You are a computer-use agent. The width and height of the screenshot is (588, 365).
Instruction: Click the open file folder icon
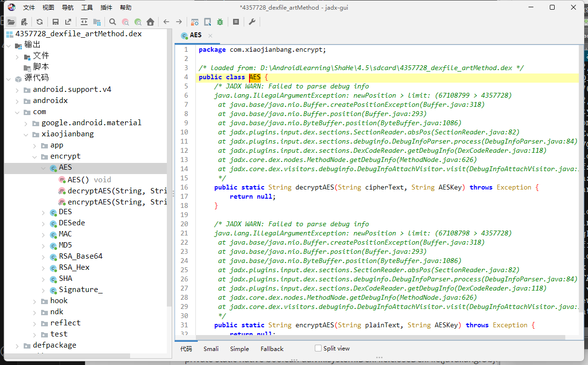[11, 22]
